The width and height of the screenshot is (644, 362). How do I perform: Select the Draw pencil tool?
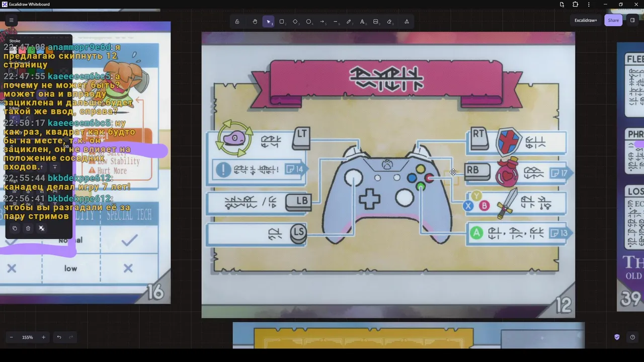click(x=349, y=22)
